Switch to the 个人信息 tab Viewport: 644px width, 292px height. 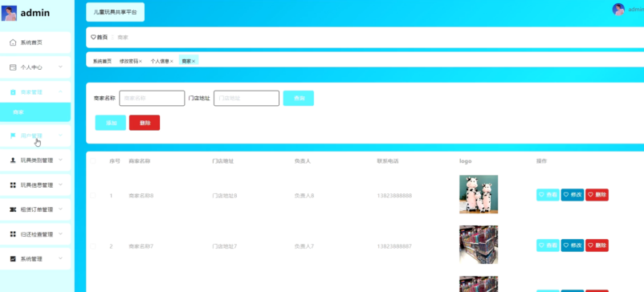pos(160,62)
